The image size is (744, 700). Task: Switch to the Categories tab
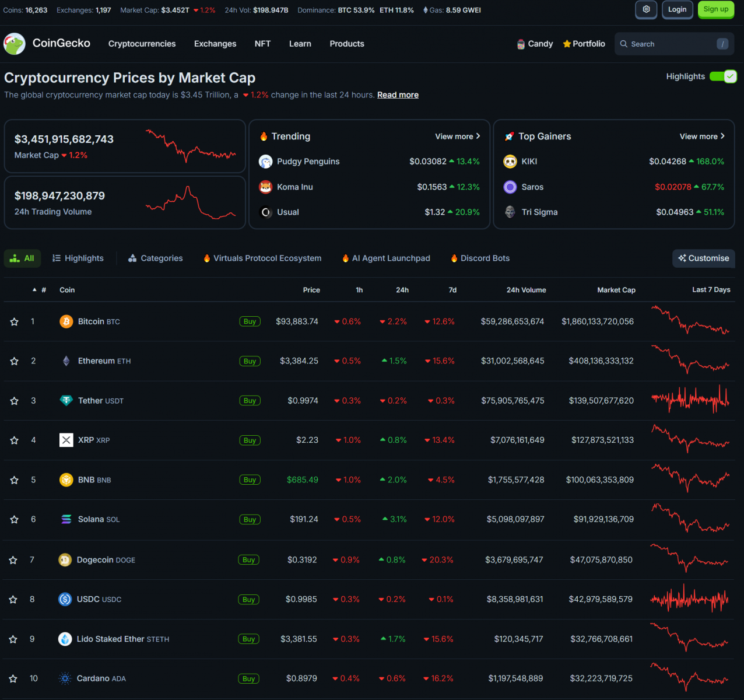[x=156, y=258]
